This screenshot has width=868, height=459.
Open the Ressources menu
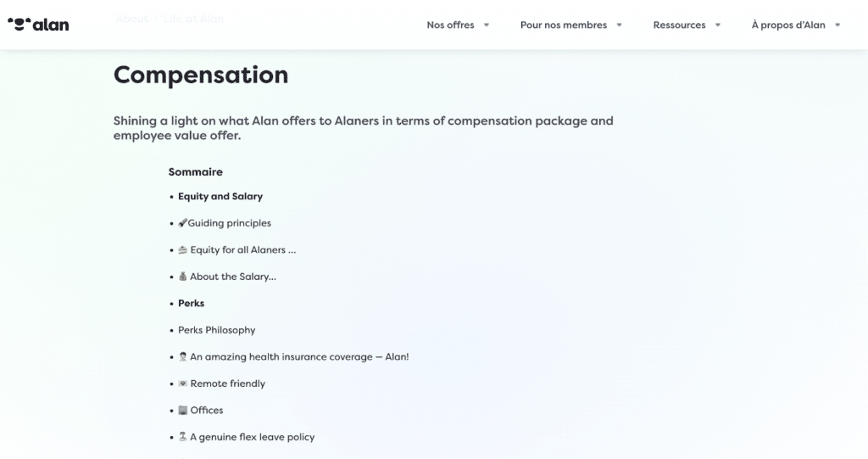(x=679, y=25)
